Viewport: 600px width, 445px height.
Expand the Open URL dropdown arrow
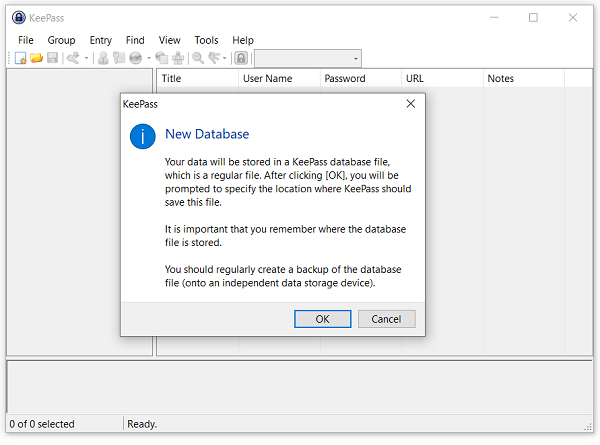149,58
